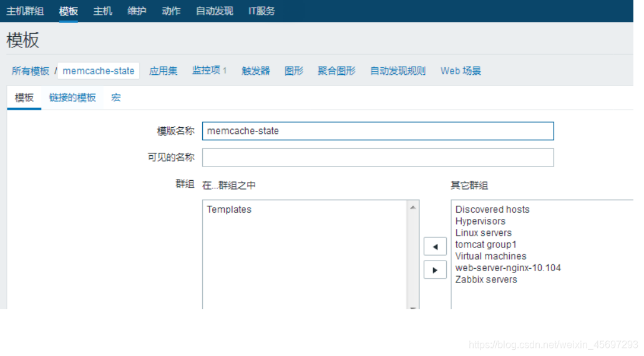Open 自动发现规则 link

click(x=398, y=71)
